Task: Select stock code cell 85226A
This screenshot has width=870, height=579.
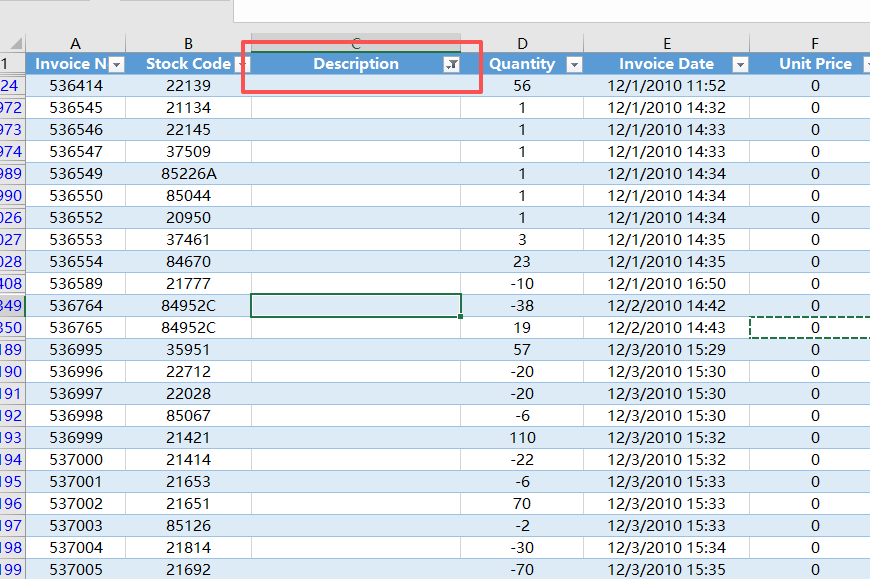Action: click(188, 174)
